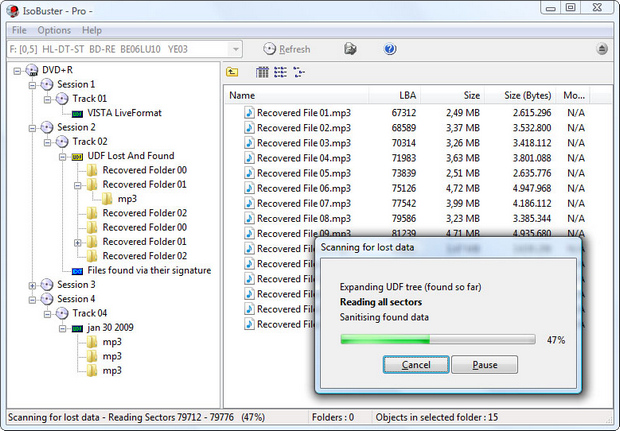Screen dimensions: 620x431
Task: Select the Track 01 icon
Action: point(62,98)
